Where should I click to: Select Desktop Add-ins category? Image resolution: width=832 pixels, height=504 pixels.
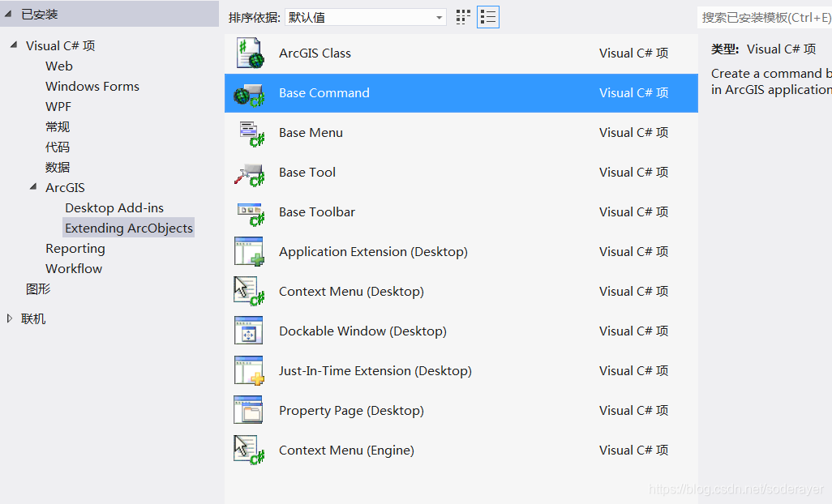[x=114, y=208]
